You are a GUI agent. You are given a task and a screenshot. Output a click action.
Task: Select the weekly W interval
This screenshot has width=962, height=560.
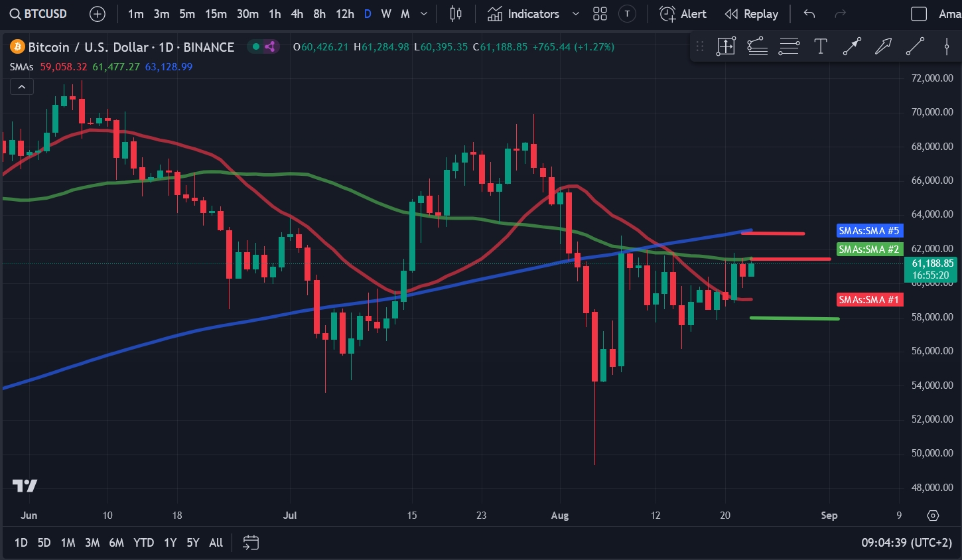[385, 14]
